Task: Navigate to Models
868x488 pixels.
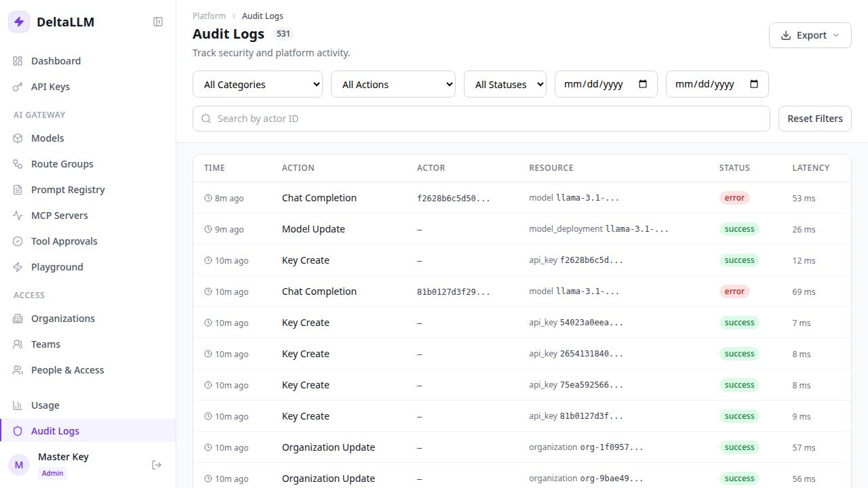Action: tap(88, 138)
